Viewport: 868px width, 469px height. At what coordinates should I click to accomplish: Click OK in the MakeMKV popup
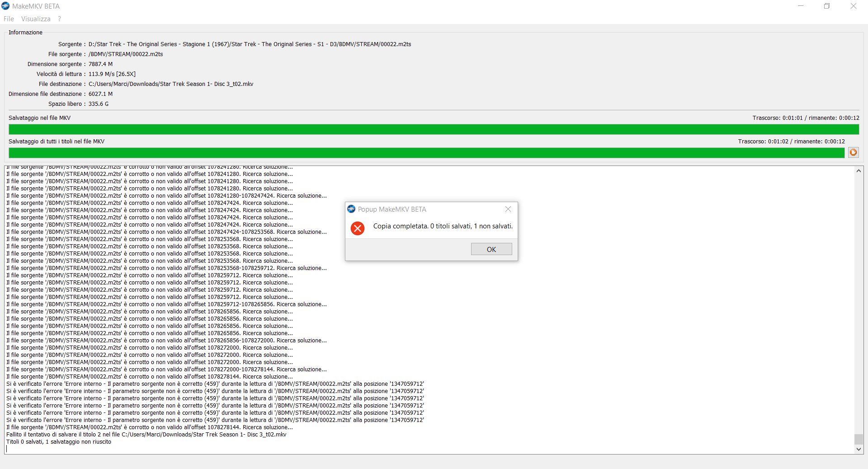click(491, 249)
